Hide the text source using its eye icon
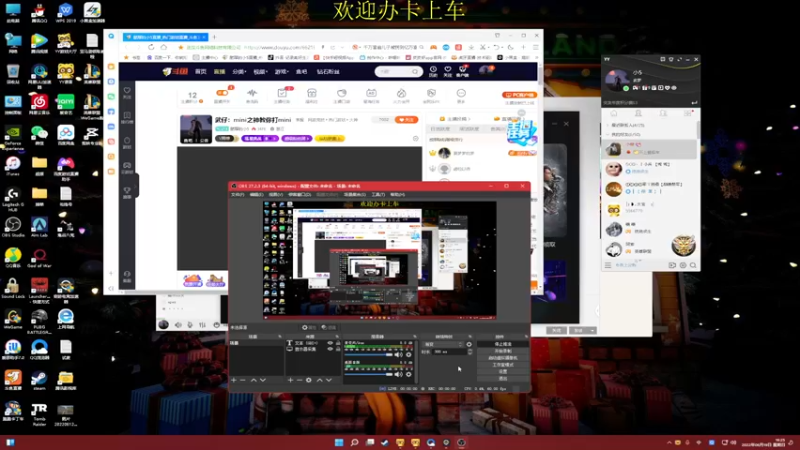 point(330,343)
